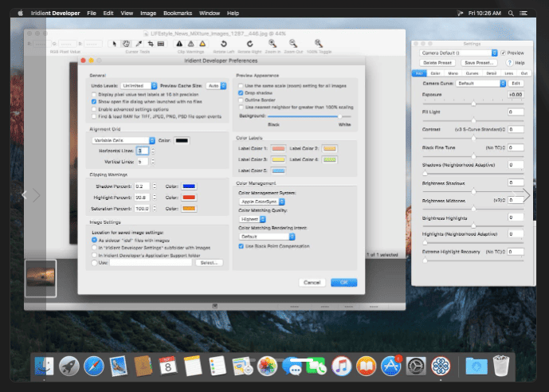Uncheck Use Black Point Compensation
Viewport: 549px width, 392px height.
[241, 246]
